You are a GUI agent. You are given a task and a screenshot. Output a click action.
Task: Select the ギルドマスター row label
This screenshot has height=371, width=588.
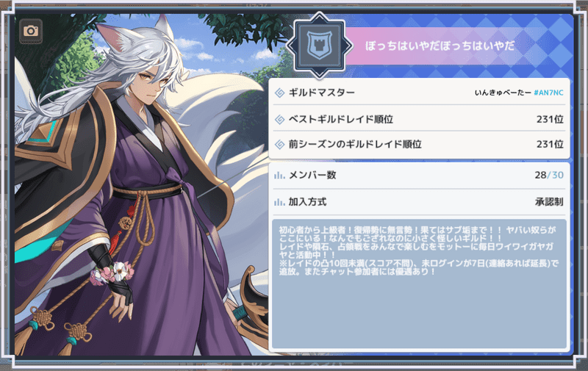pos(321,93)
